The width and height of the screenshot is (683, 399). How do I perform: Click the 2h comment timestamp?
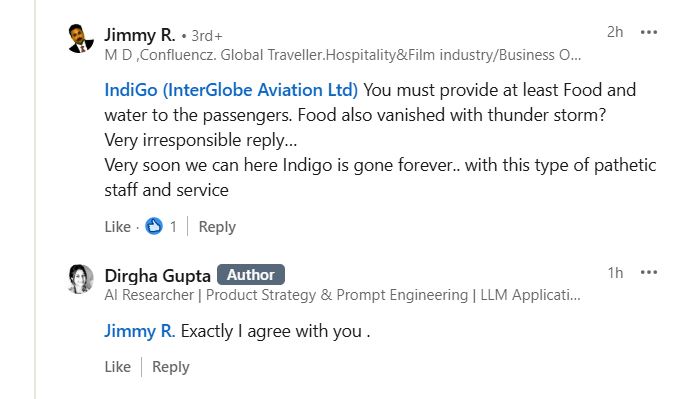coord(615,32)
